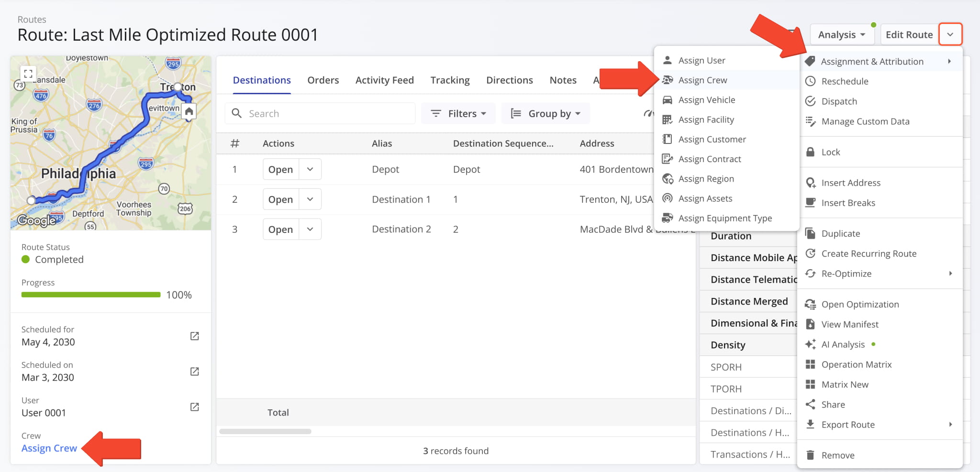
Task: Click the home depot marker on map
Action: point(189,112)
